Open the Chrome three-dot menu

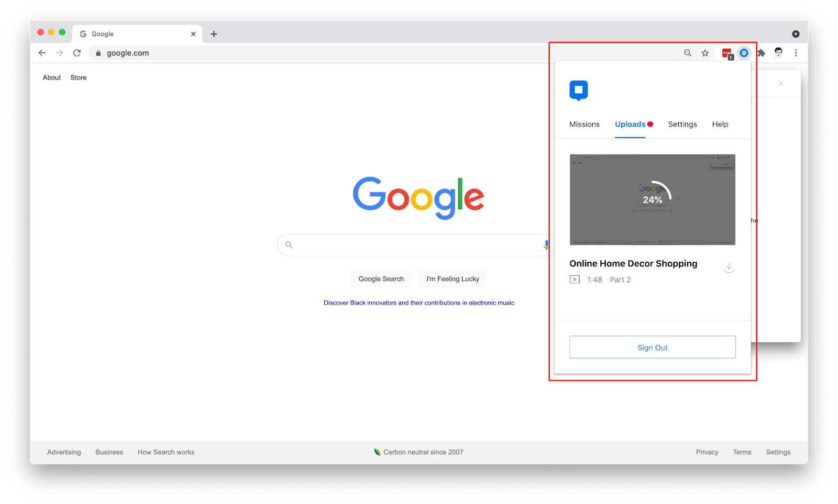796,53
